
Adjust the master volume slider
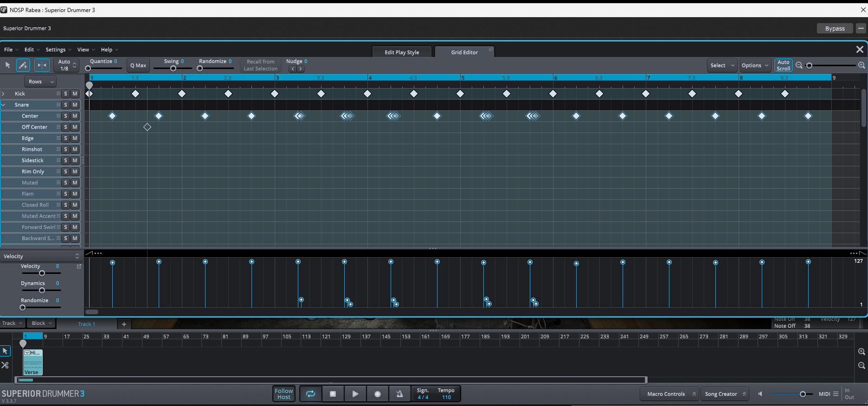(791, 394)
